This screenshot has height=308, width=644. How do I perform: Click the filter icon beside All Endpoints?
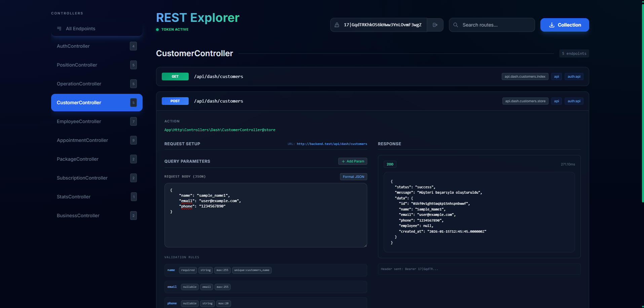coord(59,29)
